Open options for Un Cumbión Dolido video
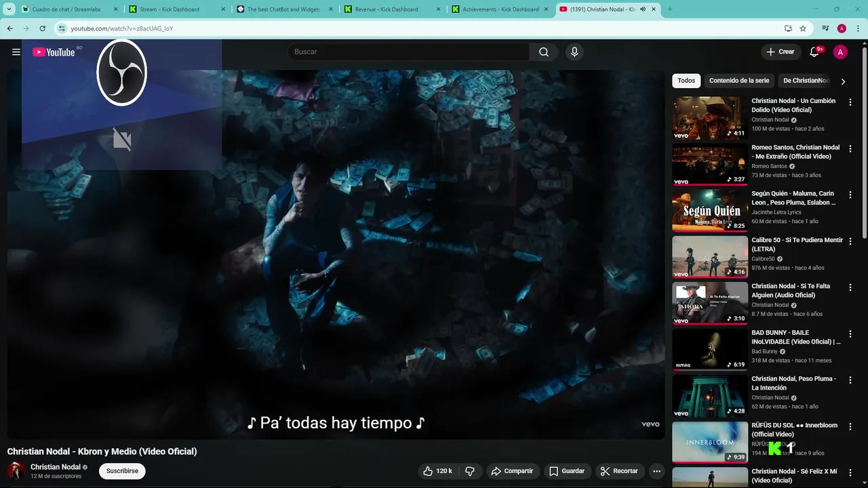 [850, 102]
